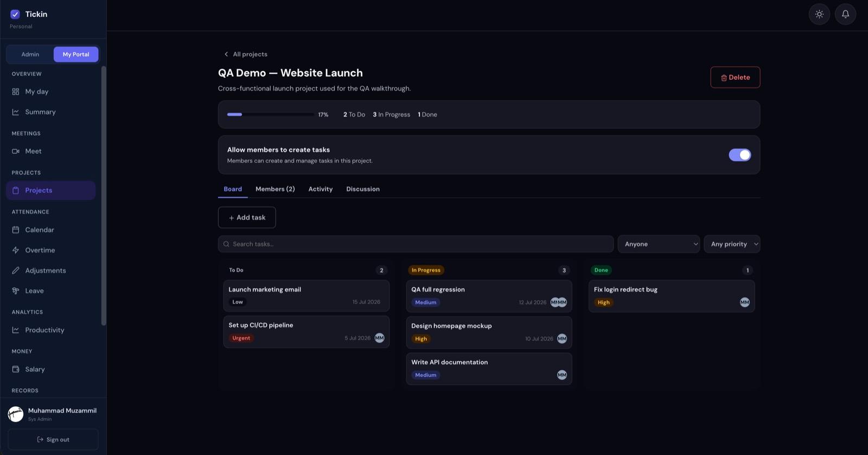
Task: Open the Anyone assignee filter
Action: 659,244
